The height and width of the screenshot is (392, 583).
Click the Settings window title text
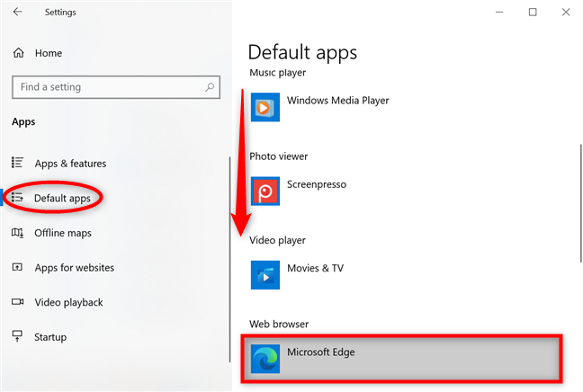60,13
